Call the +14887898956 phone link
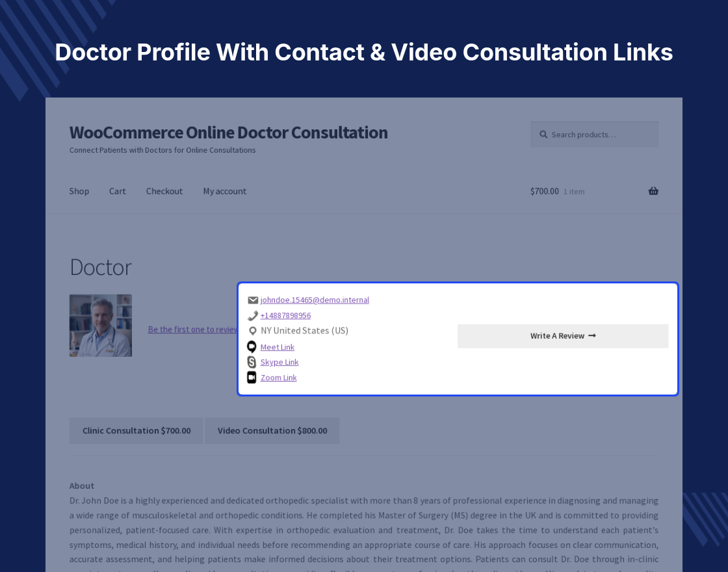Viewport: 728px width, 572px height. coord(285,315)
